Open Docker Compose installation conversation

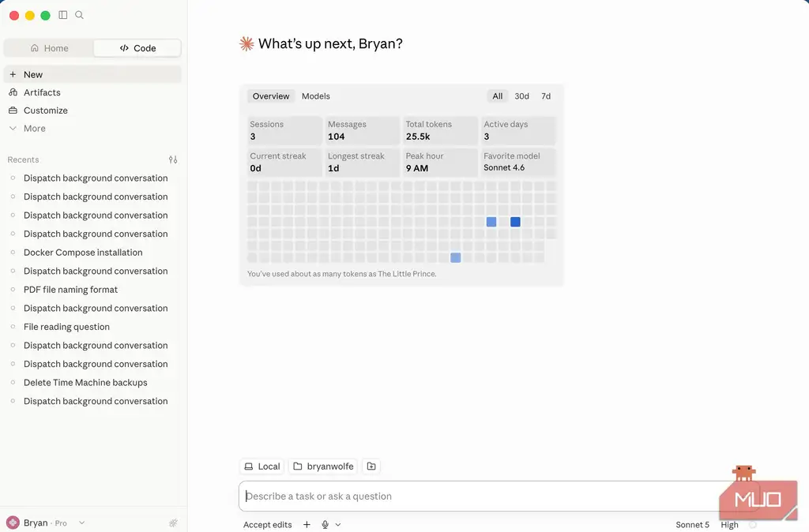point(93,253)
